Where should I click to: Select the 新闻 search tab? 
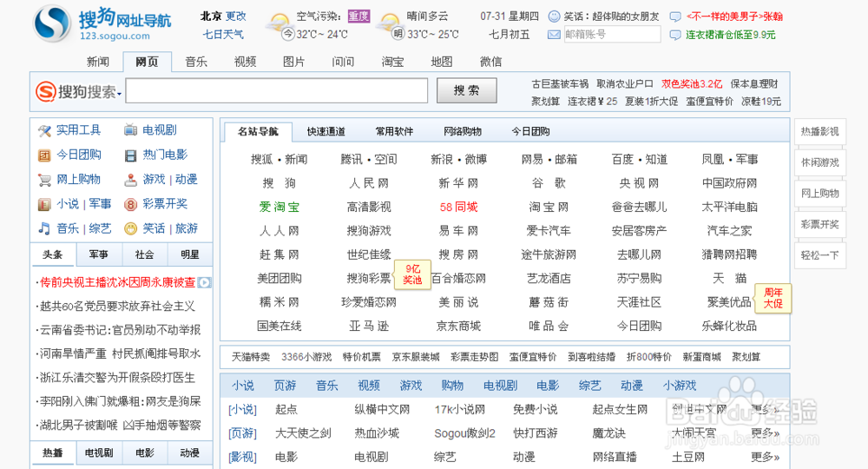coord(98,62)
